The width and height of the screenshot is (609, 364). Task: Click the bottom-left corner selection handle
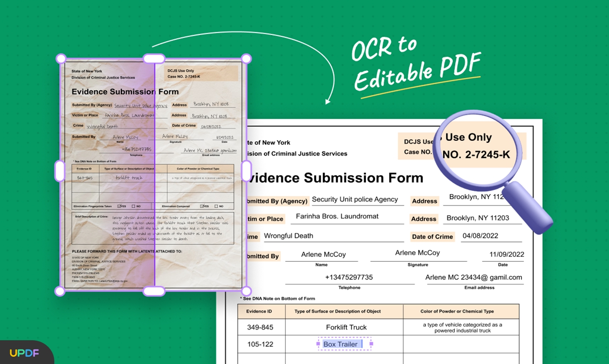coord(61,290)
